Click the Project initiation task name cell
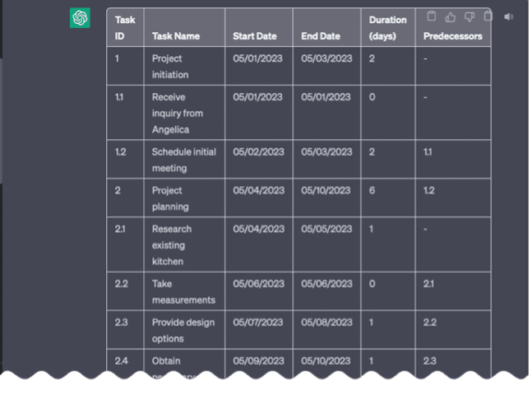 (184, 66)
